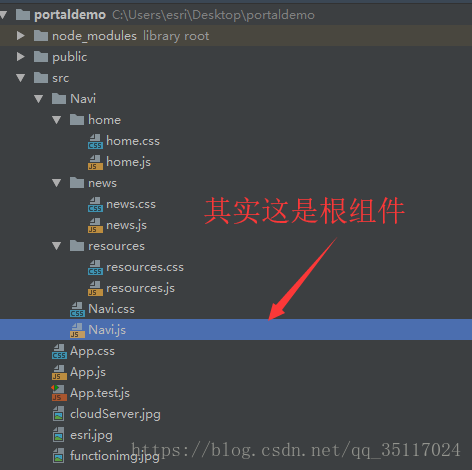
Task: Click the resources.js file icon
Action: point(95,288)
